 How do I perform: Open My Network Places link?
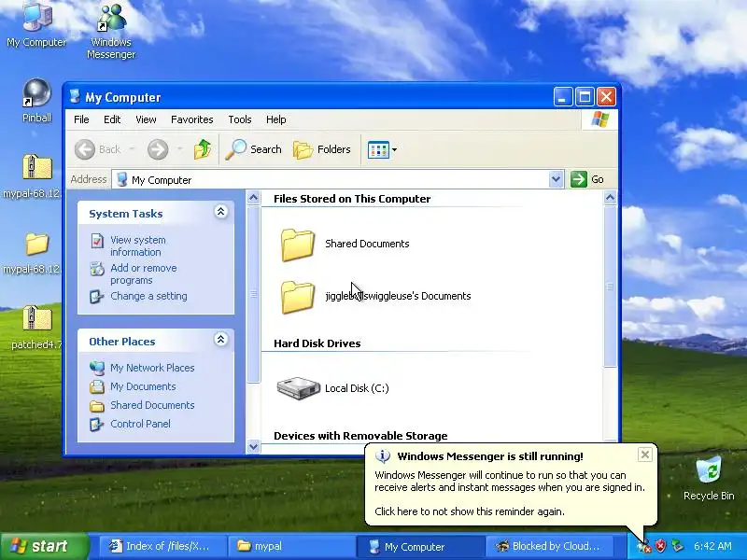(152, 368)
